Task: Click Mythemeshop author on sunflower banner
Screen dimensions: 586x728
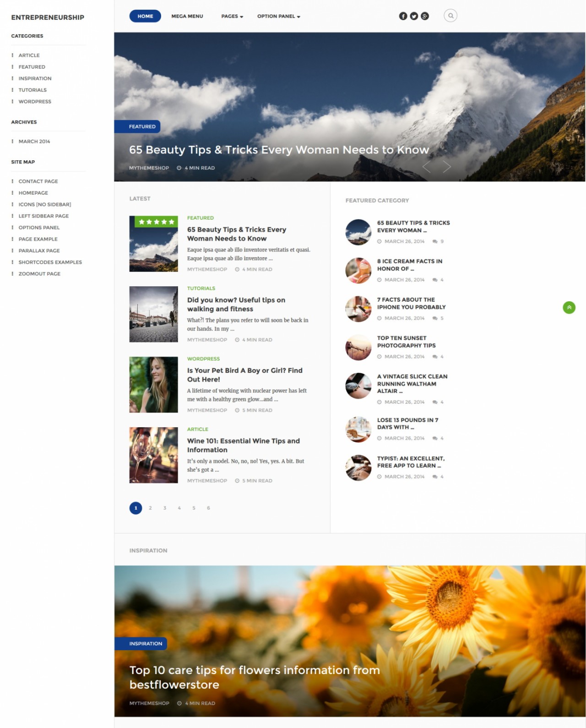Action: [x=149, y=703]
